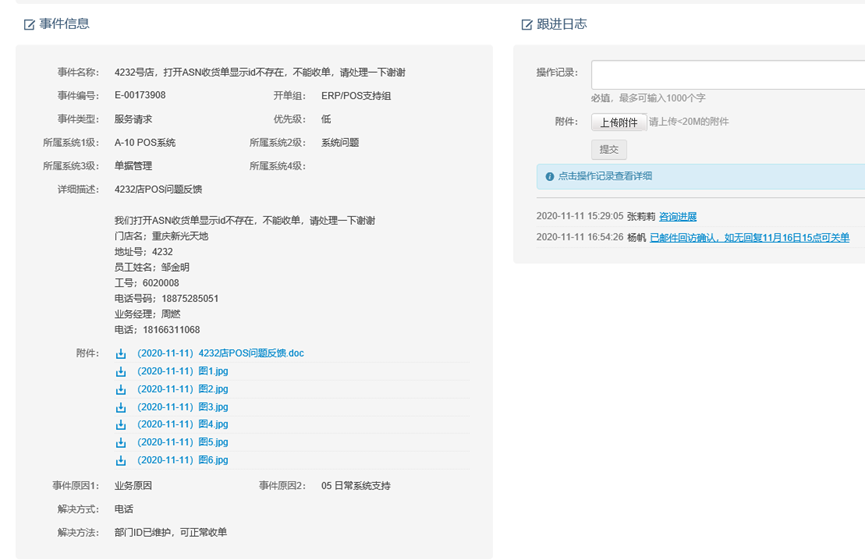Open the 咨询进展 log entry link
The width and height of the screenshot is (865, 560).
tap(678, 217)
